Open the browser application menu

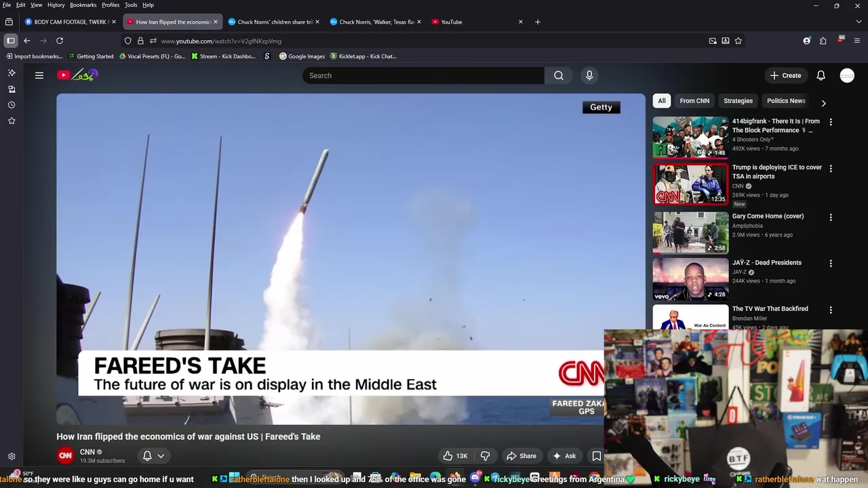856,41
